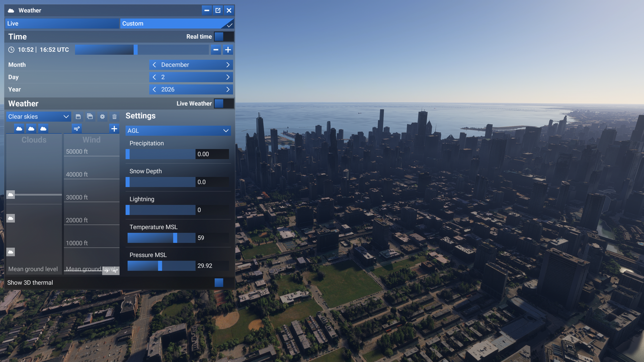Click the time of day slider

coord(142,50)
